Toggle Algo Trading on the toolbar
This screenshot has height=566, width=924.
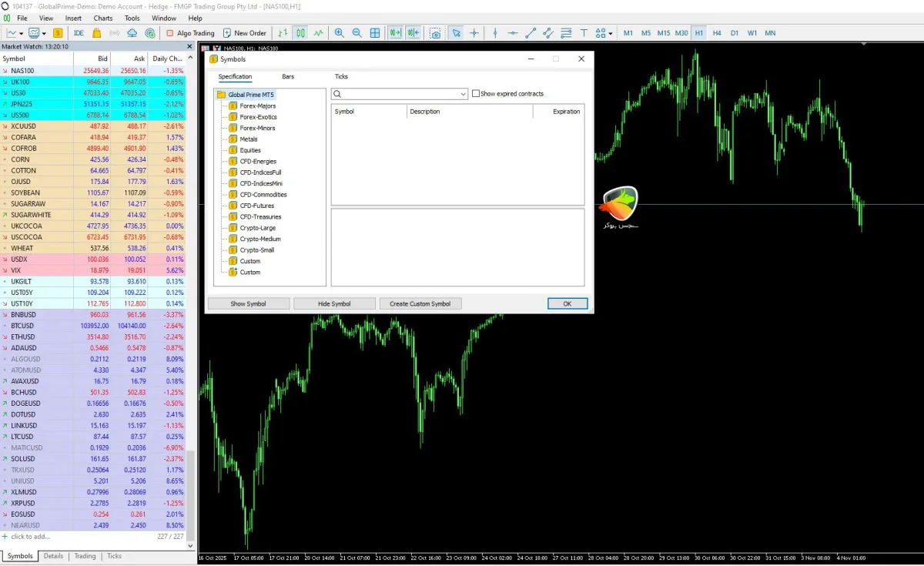click(x=191, y=33)
